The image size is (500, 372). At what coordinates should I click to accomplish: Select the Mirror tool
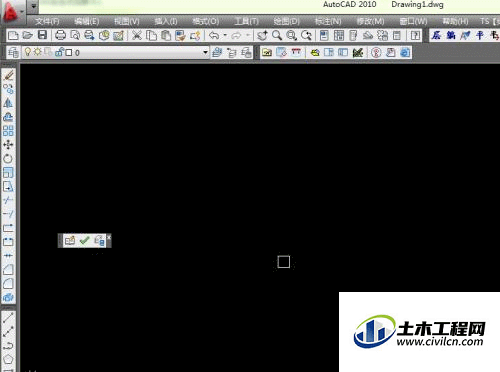coord(9,103)
